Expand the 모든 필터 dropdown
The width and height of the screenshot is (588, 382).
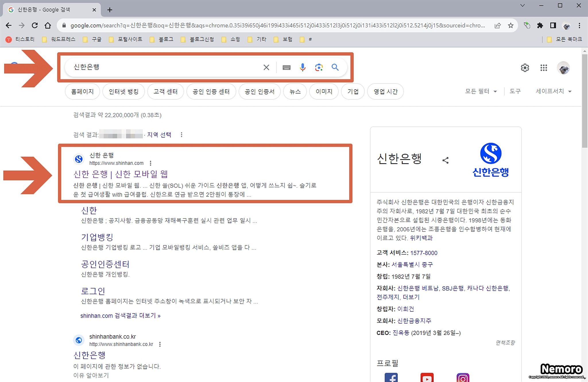coord(481,91)
